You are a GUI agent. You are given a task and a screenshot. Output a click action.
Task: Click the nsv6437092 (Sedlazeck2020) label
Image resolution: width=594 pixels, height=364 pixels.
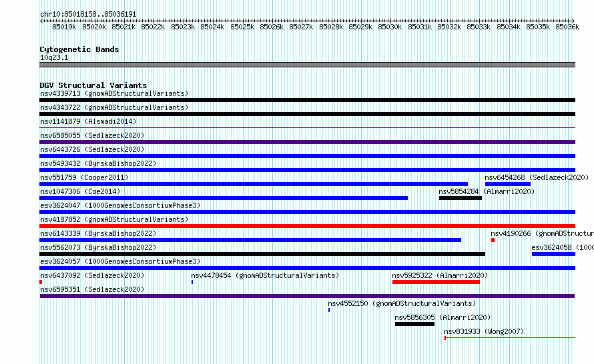tap(92, 275)
